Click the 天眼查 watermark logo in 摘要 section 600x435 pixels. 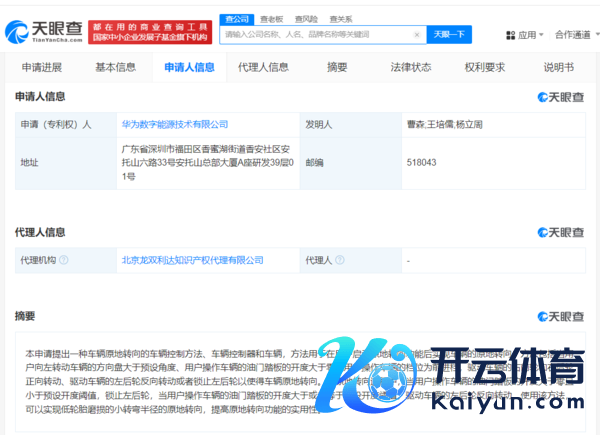(560, 316)
